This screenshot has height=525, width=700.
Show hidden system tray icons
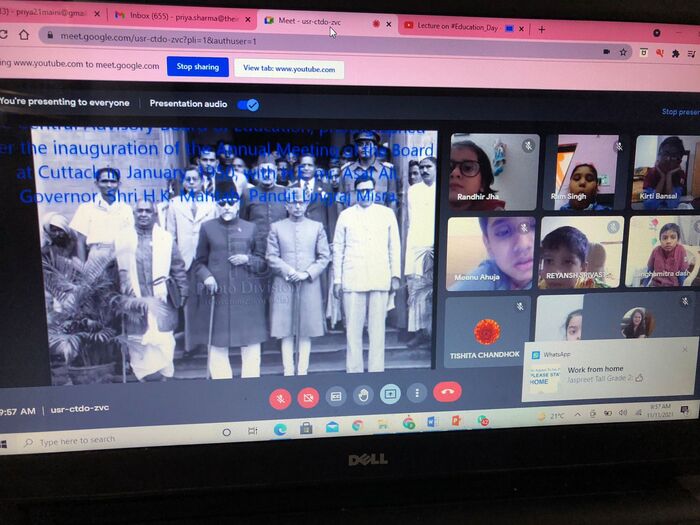(x=578, y=415)
